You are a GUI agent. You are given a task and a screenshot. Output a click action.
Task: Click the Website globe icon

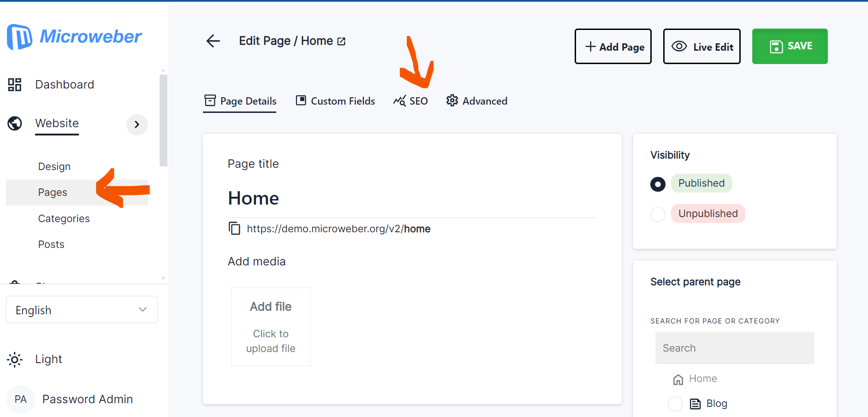pos(15,123)
